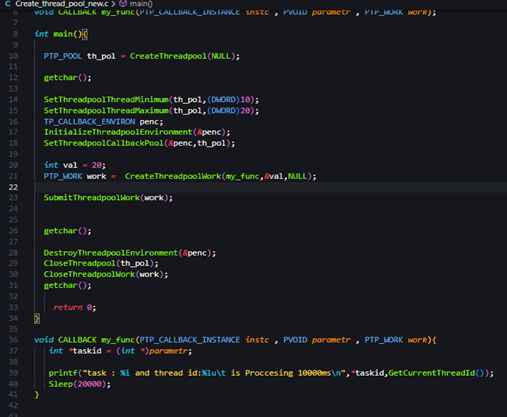Click CloseThreadpoolWork(work) statement

(106, 274)
